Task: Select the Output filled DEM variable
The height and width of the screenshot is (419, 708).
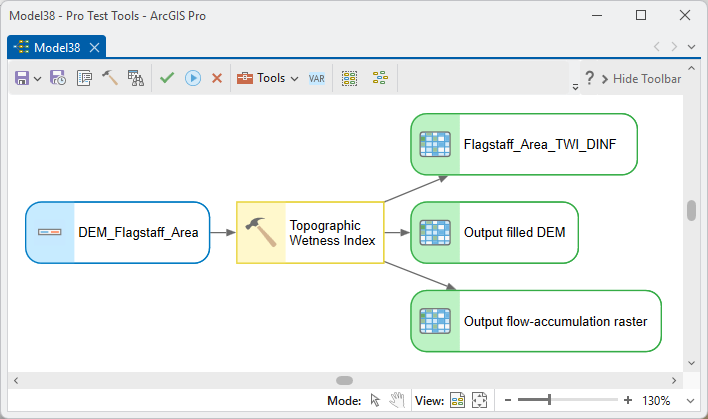Action: 494,233
